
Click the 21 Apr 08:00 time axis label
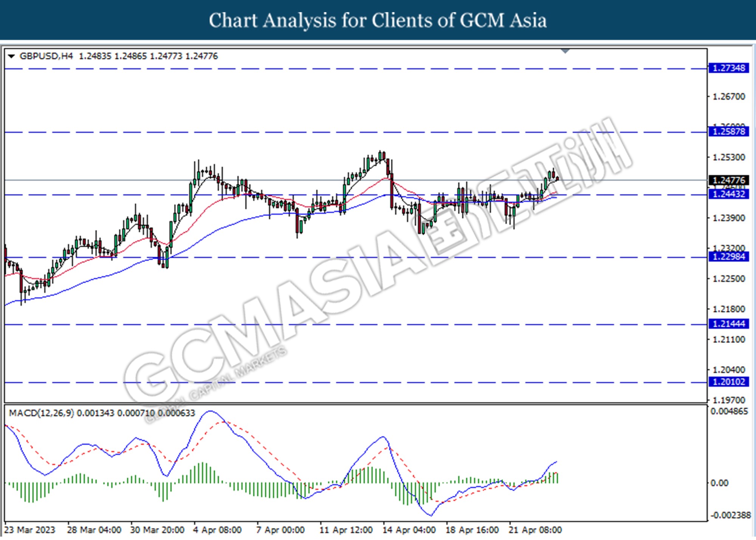[x=535, y=530]
